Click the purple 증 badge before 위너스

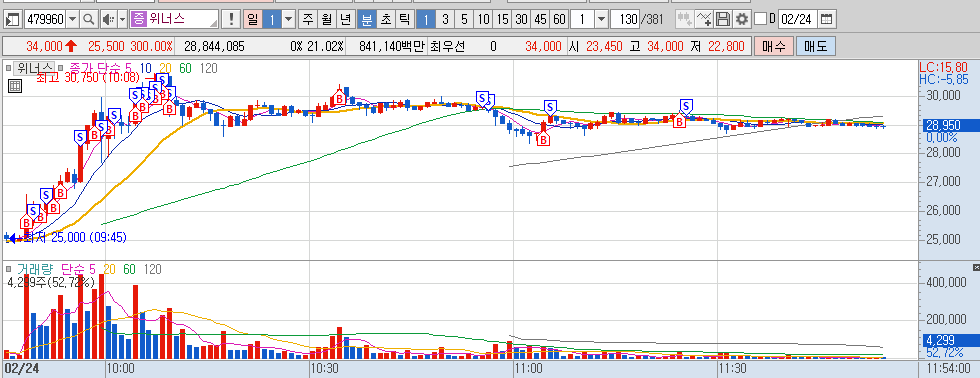[138, 19]
